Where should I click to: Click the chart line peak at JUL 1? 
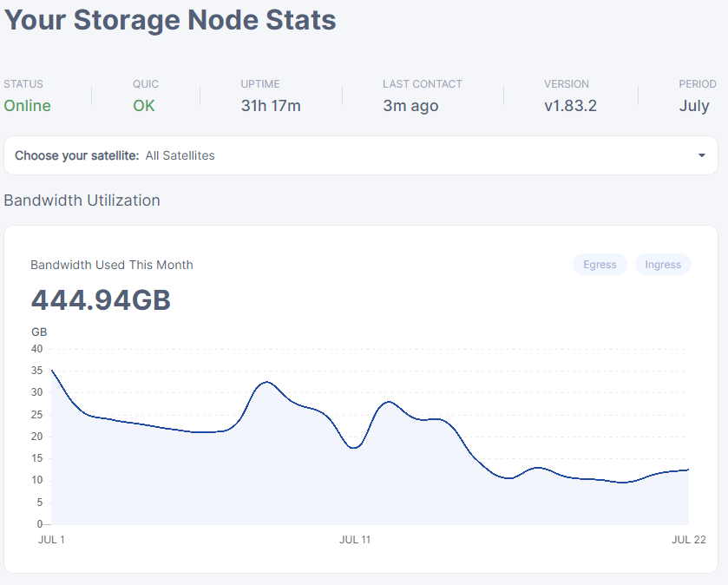click(52, 371)
